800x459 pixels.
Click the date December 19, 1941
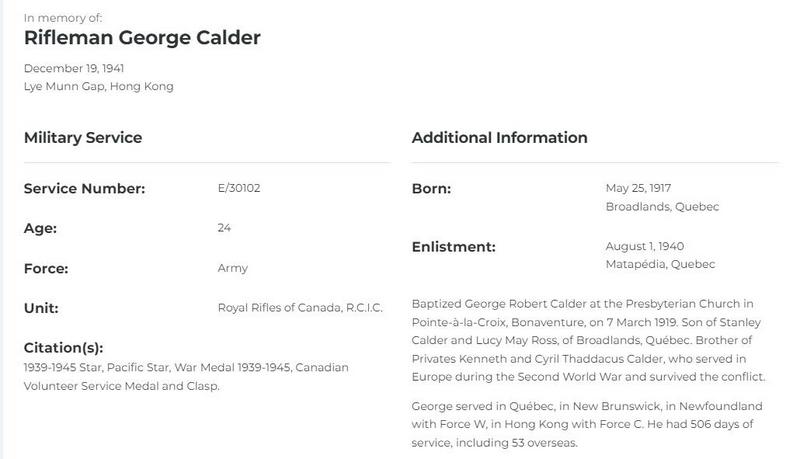tap(74, 68)
